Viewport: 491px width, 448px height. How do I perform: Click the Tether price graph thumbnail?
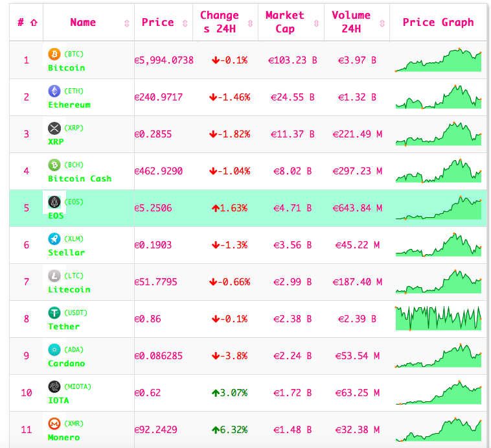pyautogui.click(x=438, y=318)
